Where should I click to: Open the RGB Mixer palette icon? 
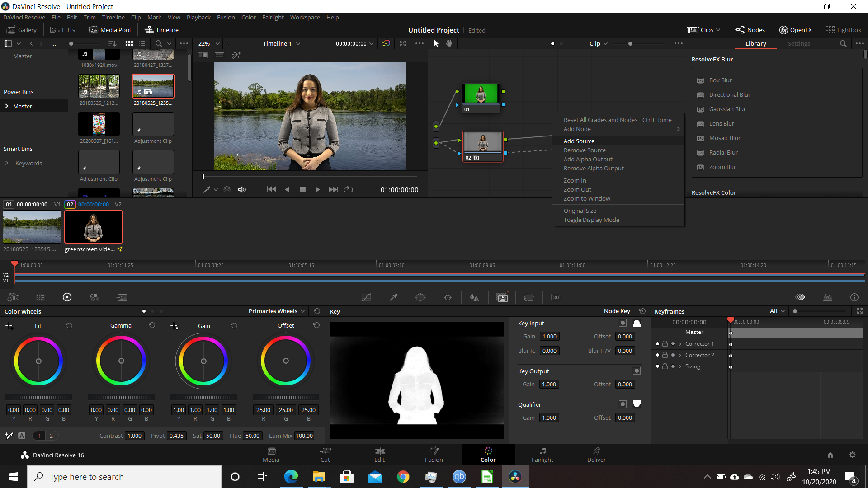coord(94,297)
